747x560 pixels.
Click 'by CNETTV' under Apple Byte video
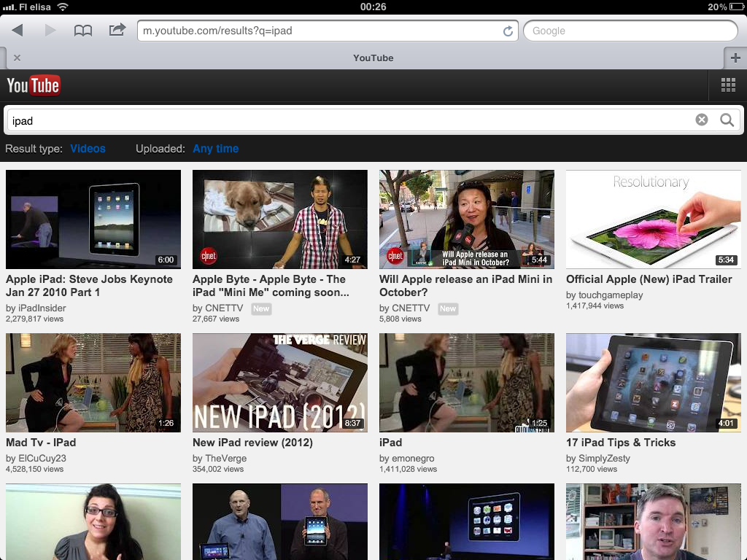217,308
